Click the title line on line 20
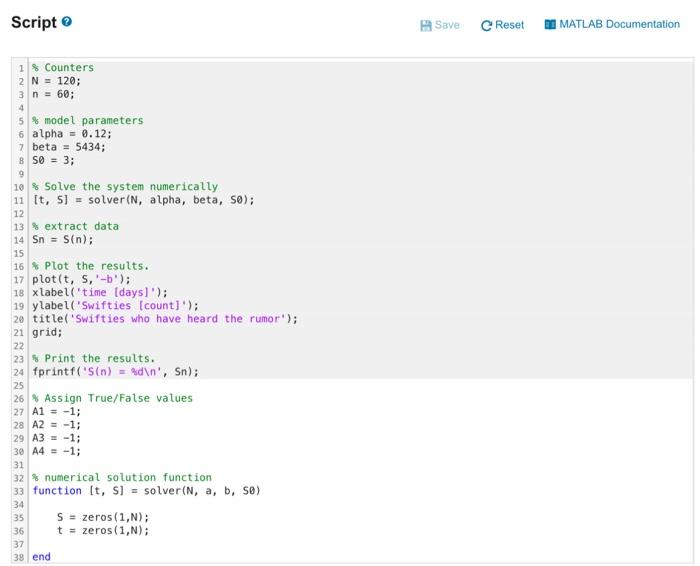 (165, 319)
